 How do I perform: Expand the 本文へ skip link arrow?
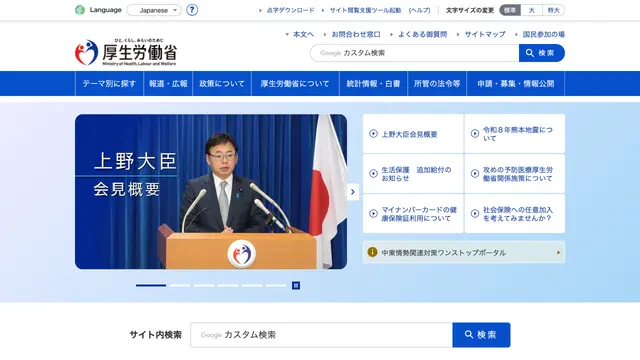[287, 34]
